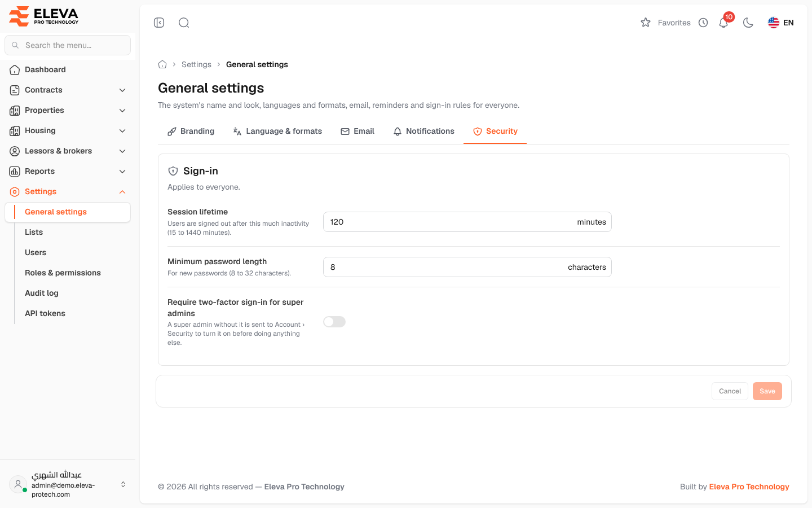Open the Audit log page
This screenshot has height=508, width=812.
coord(68,293)
